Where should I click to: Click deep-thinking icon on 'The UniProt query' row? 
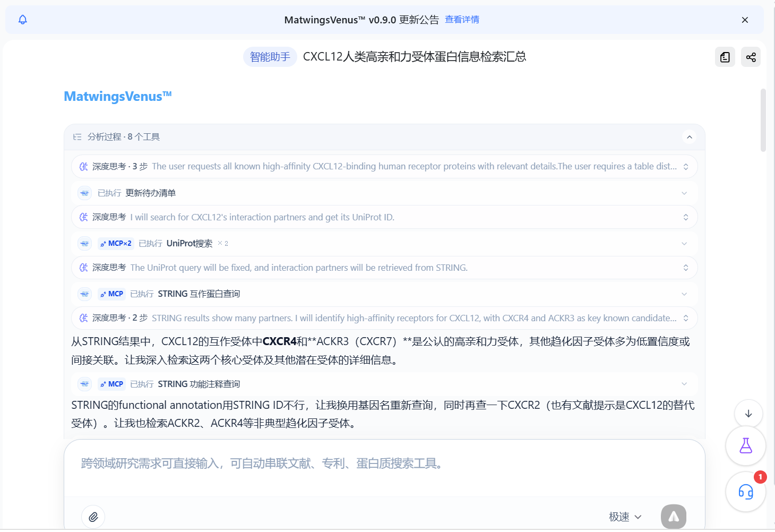83,268
